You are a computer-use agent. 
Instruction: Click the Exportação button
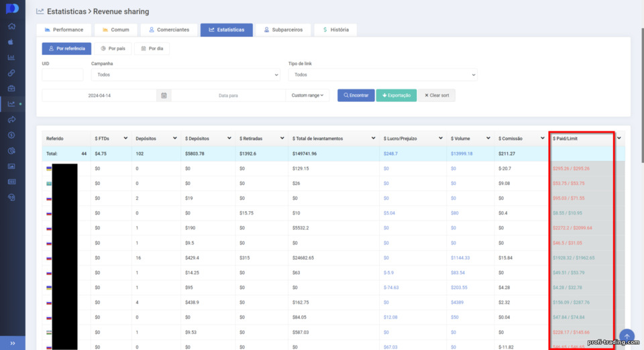click(x=396, y=95)
